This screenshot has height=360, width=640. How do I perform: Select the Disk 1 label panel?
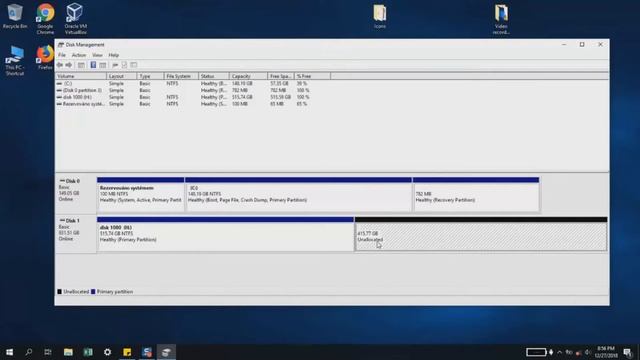(76, 233)
